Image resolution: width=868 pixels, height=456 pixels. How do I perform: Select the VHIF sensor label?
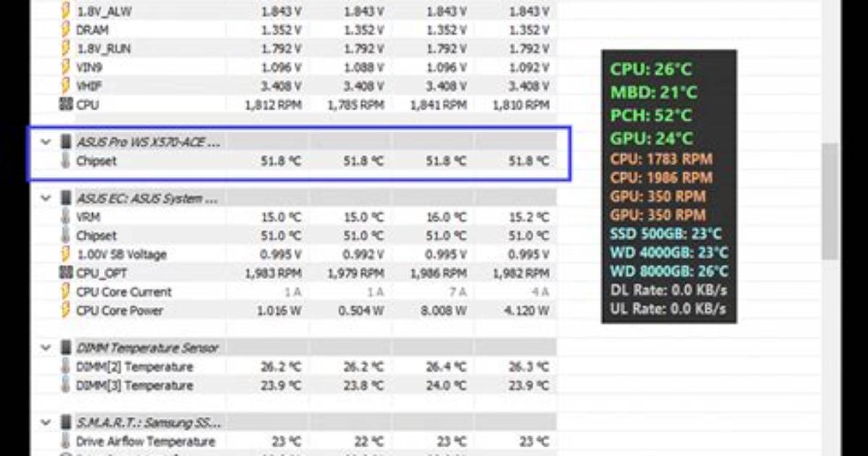click(x=89, y=86)
